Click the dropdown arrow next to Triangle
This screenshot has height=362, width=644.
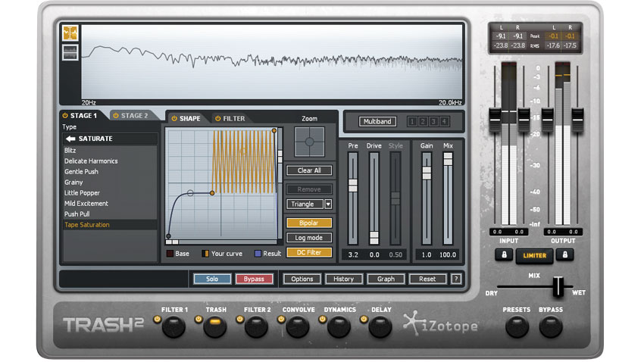328,204
